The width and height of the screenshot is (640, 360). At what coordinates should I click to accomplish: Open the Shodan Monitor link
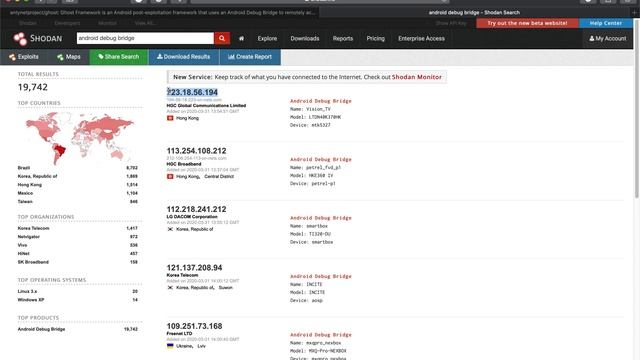(416, 77)
